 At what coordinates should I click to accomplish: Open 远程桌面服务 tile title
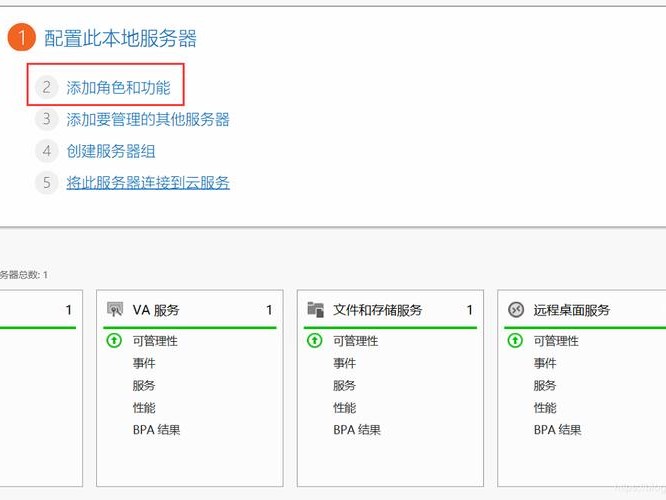[x=572, y=310]
